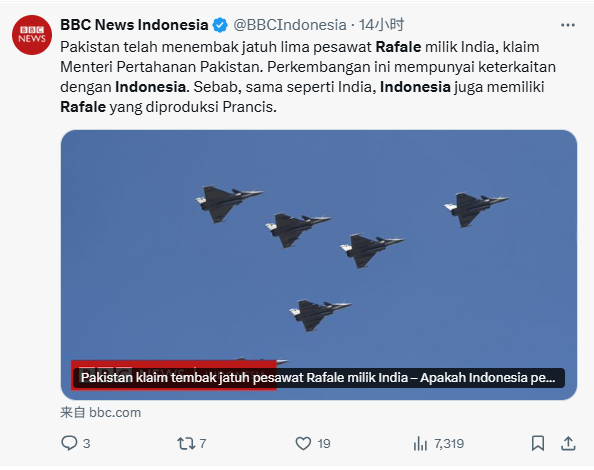Click the like count 19
Viewport: 594px width, 470px height.
point(324,443)
